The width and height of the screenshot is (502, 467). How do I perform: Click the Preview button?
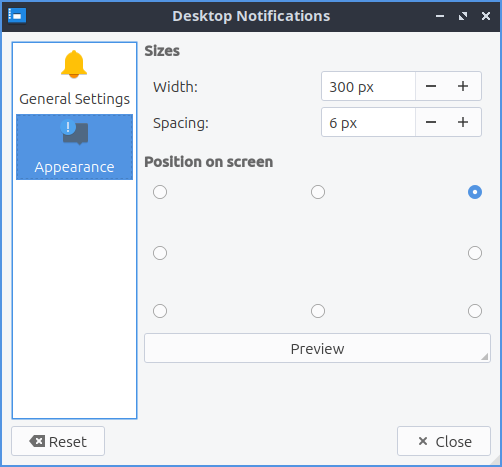pos(317,348)
